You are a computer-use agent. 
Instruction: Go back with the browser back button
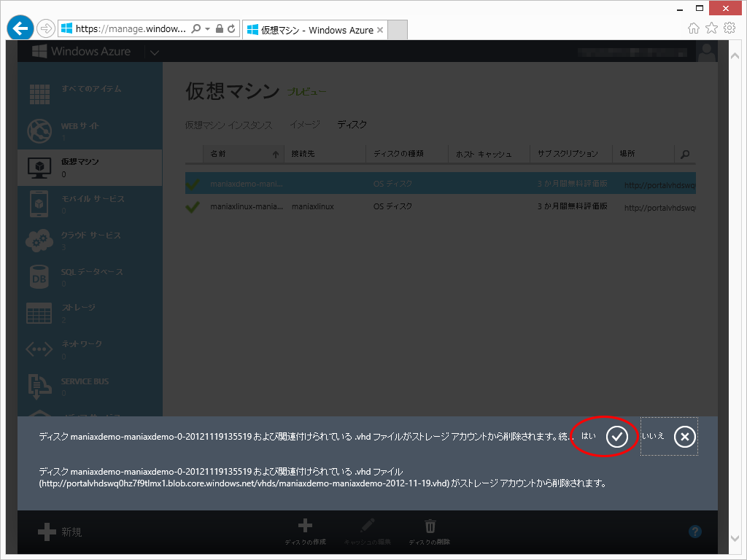tap(20, 28)
